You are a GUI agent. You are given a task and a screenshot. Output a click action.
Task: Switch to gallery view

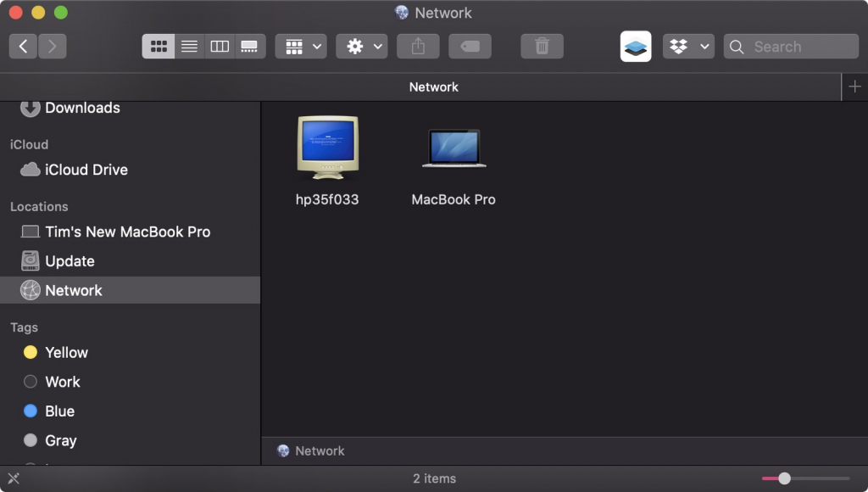[250, 47]
